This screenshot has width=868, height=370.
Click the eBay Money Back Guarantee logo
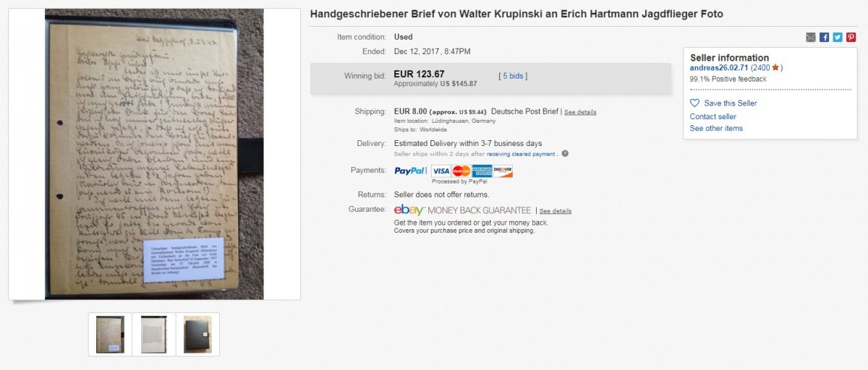pos(462,210)
